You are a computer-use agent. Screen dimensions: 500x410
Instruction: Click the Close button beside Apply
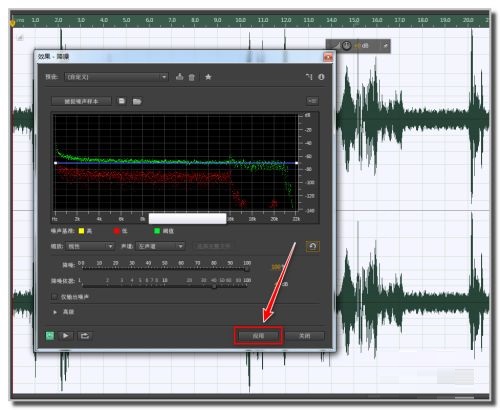point(304,336)
